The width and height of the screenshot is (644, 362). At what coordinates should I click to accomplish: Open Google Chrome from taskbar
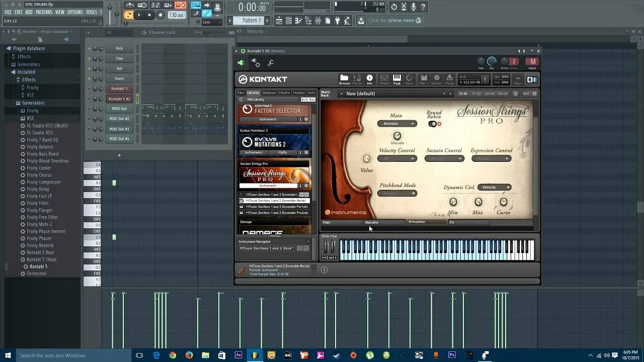[x=173, y=355]
